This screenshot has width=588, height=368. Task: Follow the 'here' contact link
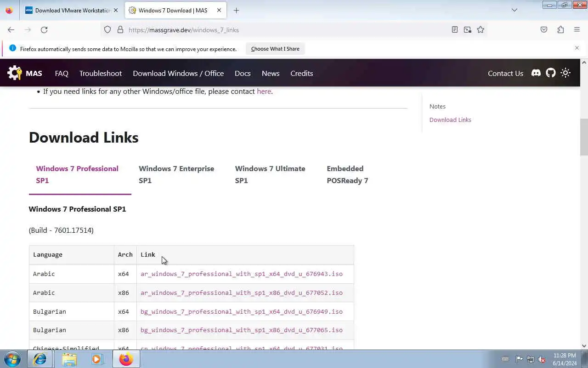pyautogui.click(x=264, y=91)
